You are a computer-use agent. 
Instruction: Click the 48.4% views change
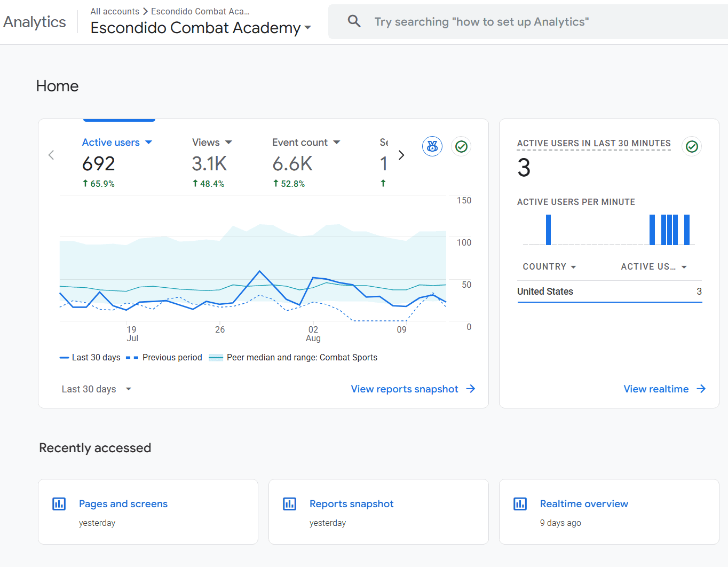coord(208,184)
